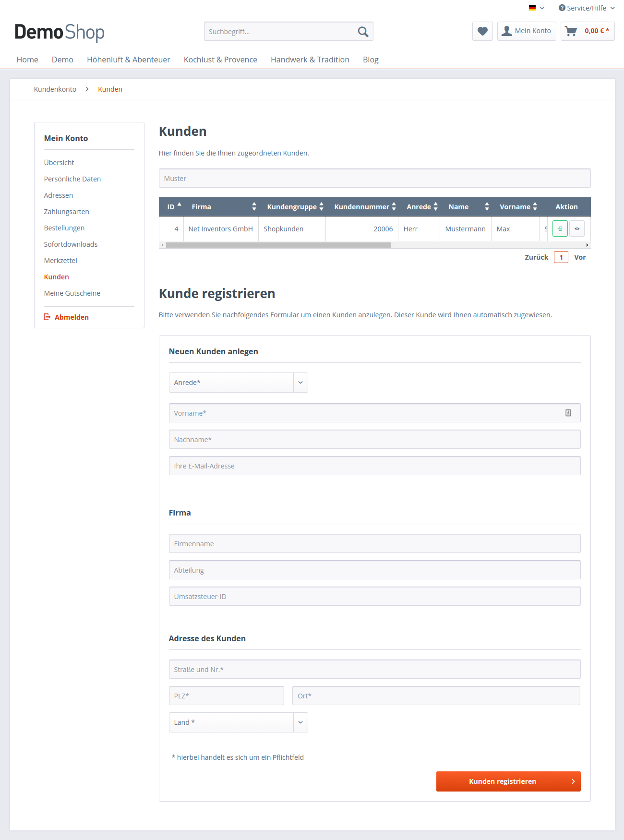The image size is (624, 840).
Task: Focus the Ihre E-Mail-Adresse field
Action: (375, 466)
